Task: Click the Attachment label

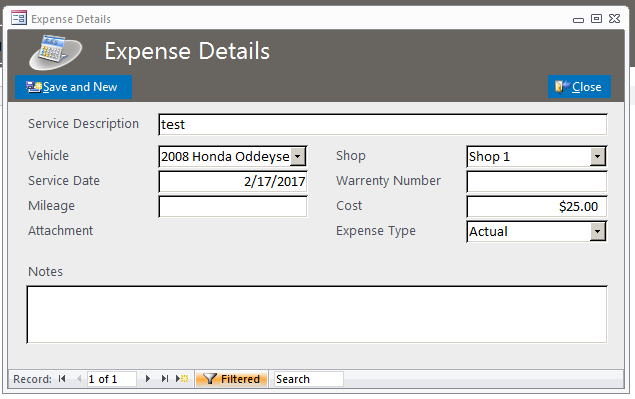Action: 61,230
